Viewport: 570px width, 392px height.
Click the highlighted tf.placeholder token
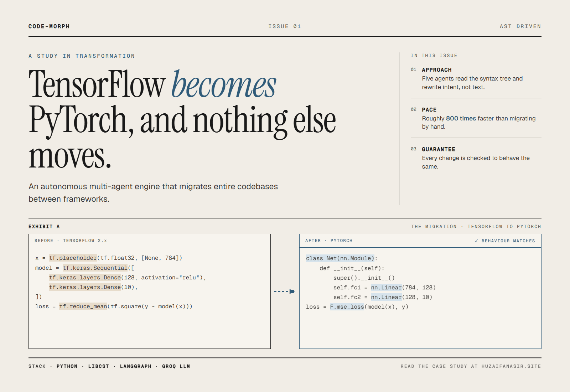pyautogui.click(x=73, y=258)
